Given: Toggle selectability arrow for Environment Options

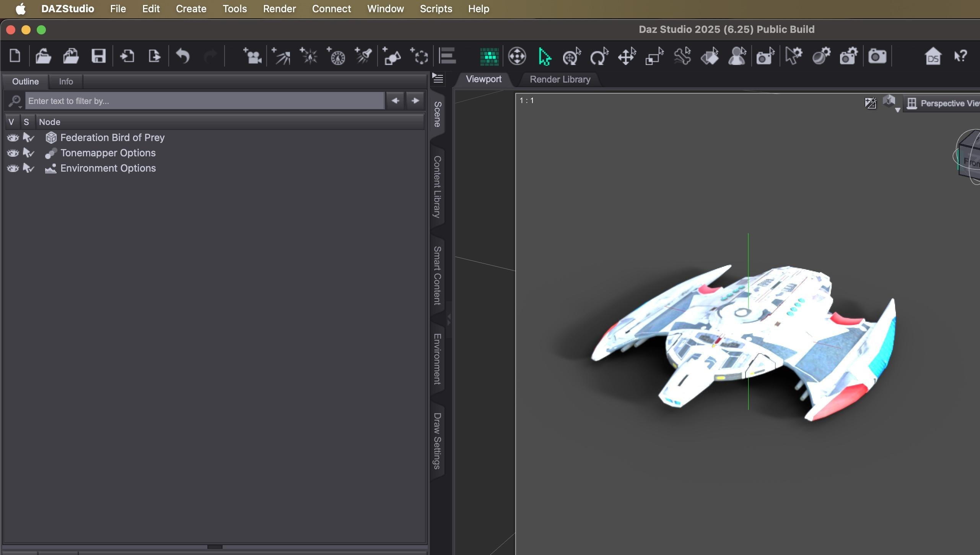Looking at the screenshot, I should 28,168.
